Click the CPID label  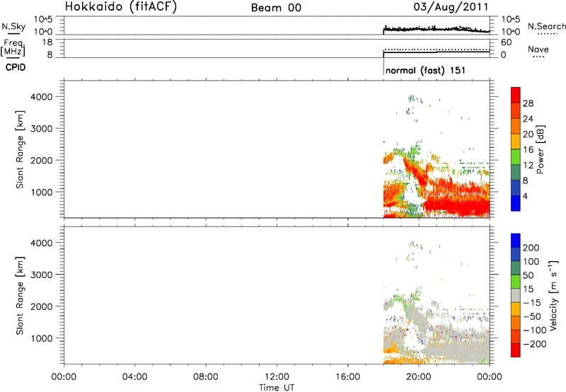16,67
